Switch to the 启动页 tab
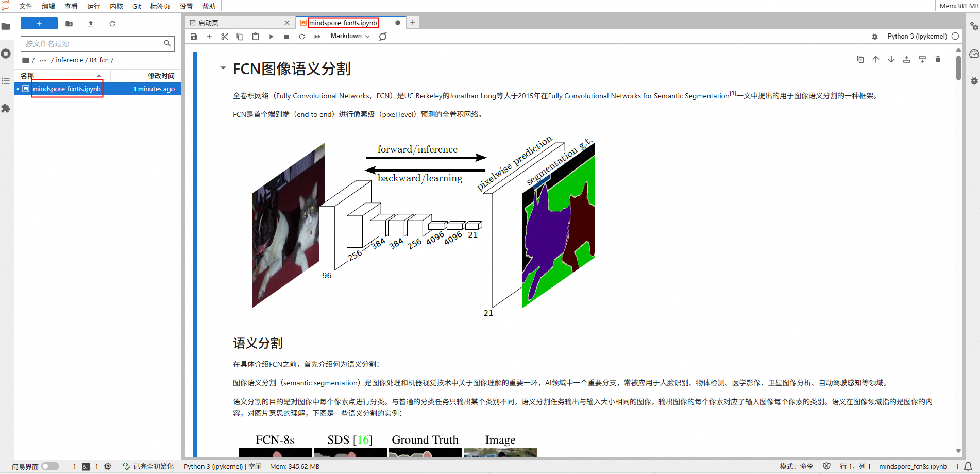980x474 pixels. 209,23
